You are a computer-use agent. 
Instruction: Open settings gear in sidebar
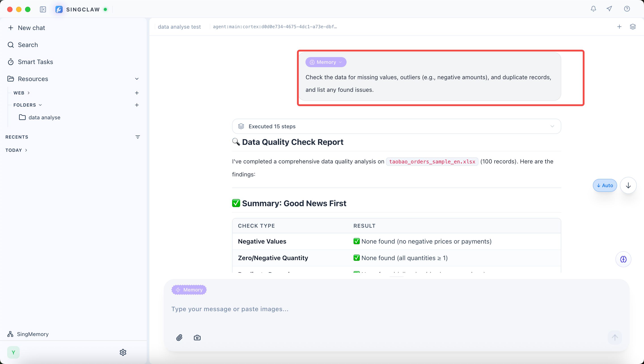point(123,352)
